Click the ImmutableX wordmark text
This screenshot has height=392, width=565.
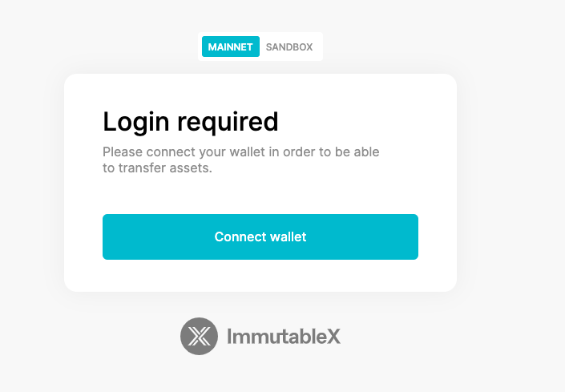coord(284,337)
